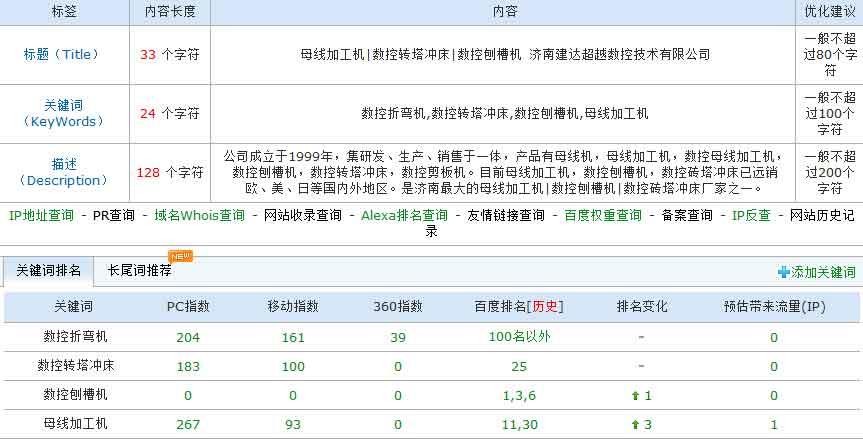Click the Alexa排名查询 link

(404, 215)
